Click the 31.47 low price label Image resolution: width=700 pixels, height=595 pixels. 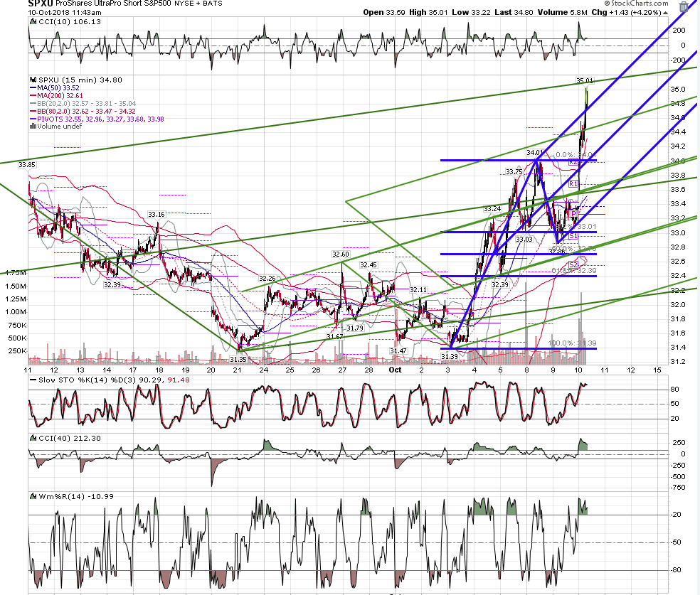point(398,351)
